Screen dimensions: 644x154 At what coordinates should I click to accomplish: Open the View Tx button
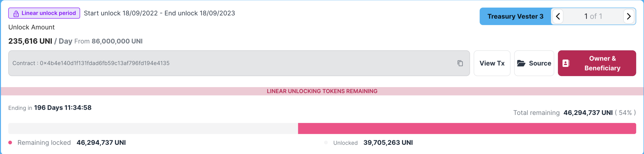[492, 63]
